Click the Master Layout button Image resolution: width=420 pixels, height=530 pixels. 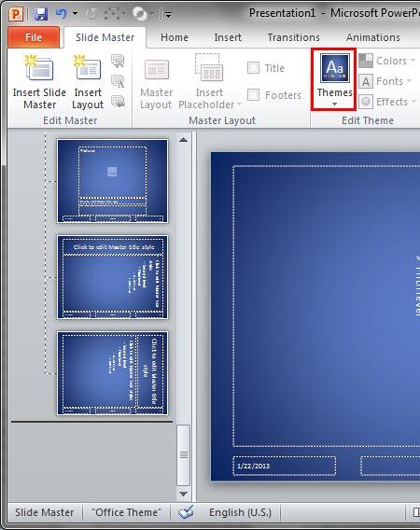click(x=156, y=84)
